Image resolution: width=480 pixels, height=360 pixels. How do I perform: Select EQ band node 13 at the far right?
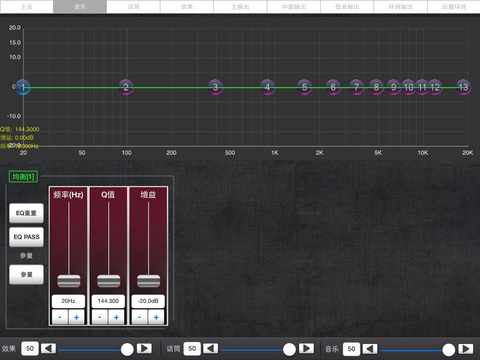point(463,87)
